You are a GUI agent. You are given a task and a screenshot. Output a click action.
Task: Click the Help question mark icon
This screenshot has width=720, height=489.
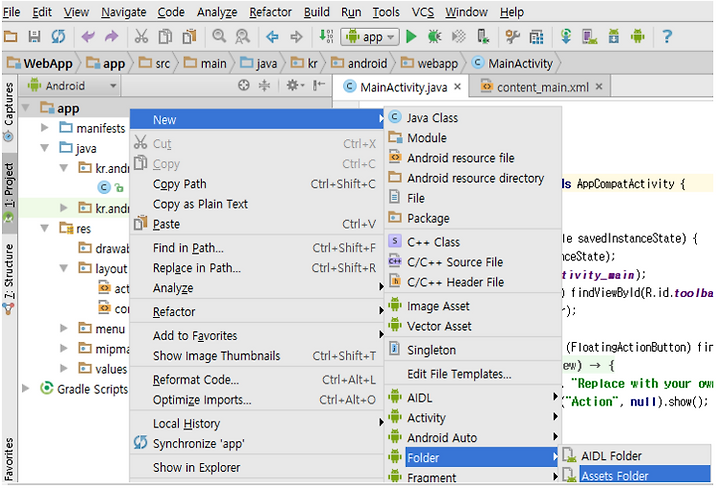(x=667, y=36)
